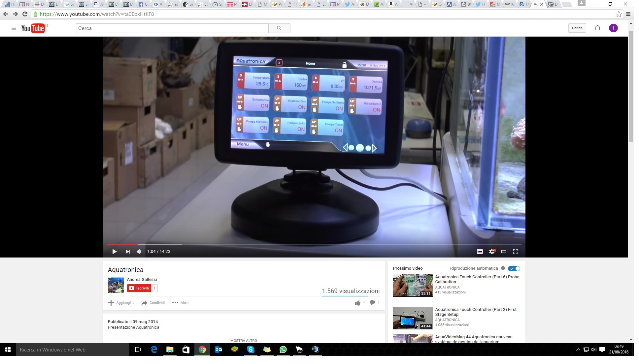Open Aquatronica Touch Controller Part 6 title
Screen dimensions: 639x364
pos(477,279)
